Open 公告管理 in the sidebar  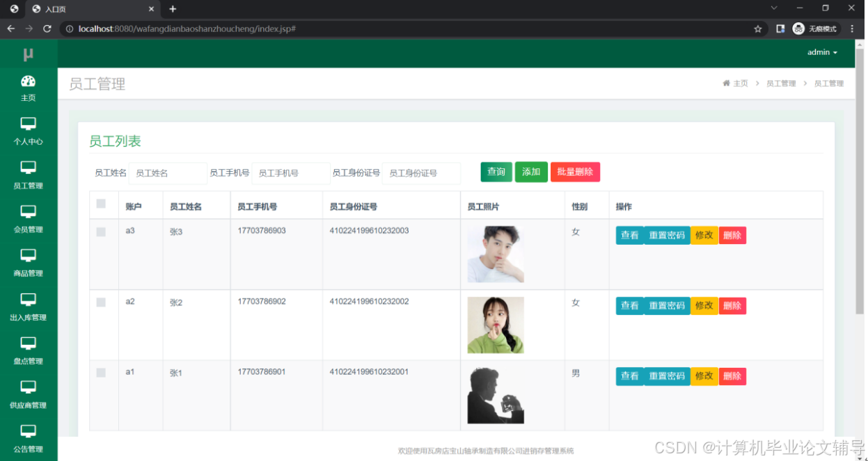pos(28,438)
